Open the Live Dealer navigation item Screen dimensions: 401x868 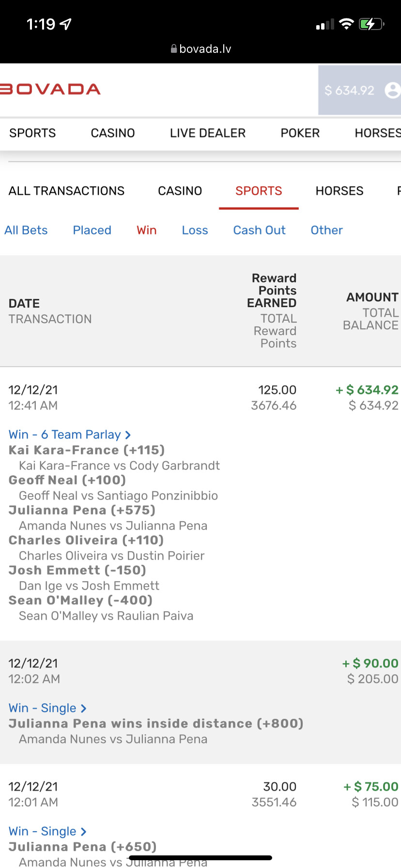[208, 133]
